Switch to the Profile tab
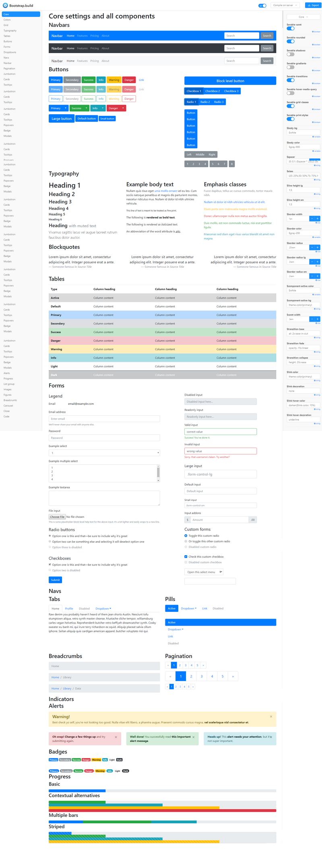The width and height of the screenshot is (322, 868). click(x=69, y=608)
